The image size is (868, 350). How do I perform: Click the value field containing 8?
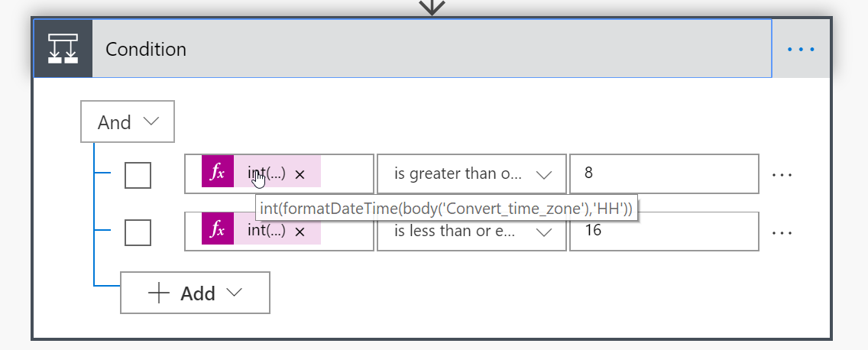tap(664, 173)
